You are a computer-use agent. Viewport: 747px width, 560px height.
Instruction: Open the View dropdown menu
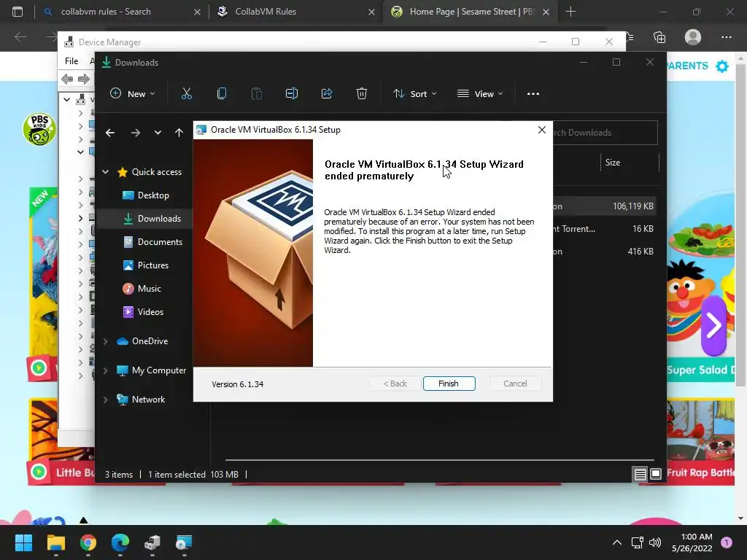click(480, 94)
